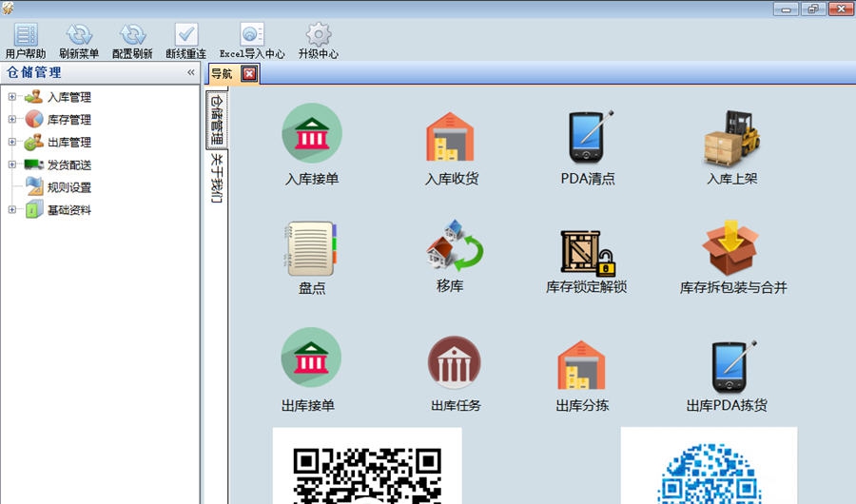Select 入库管理 in the tree
856x504 pixels.
(x=68, y=97)
